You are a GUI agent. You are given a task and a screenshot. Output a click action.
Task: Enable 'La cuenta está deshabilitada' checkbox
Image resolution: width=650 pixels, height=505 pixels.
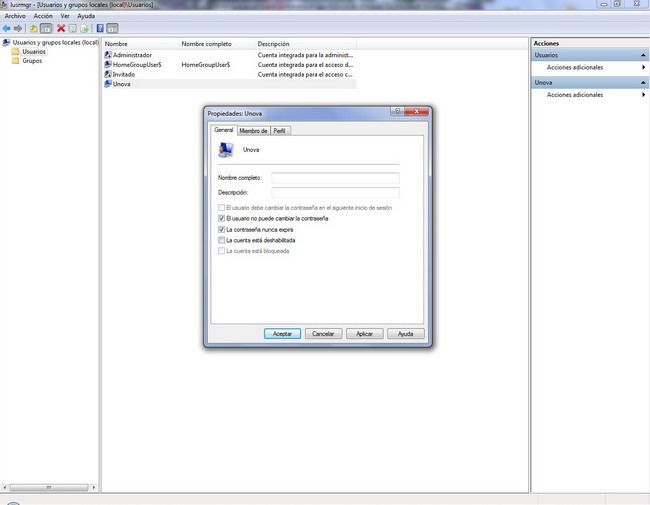click(x=221, y=240)
